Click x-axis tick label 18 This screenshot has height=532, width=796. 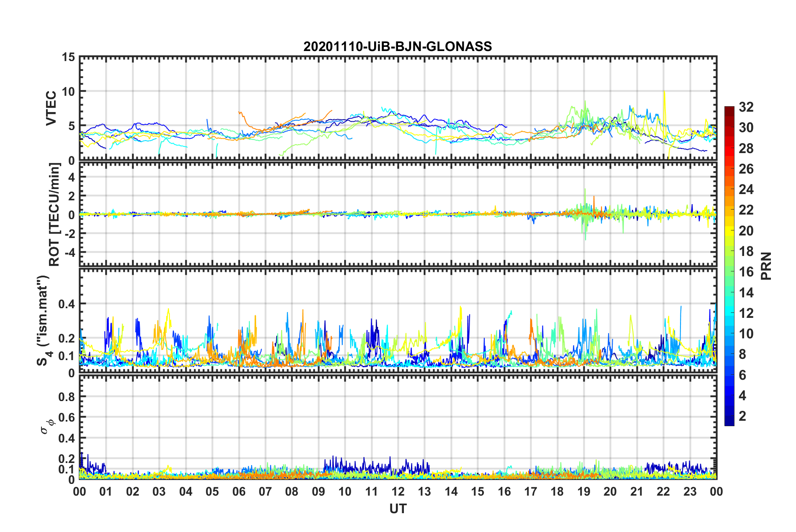pos(557,492)
